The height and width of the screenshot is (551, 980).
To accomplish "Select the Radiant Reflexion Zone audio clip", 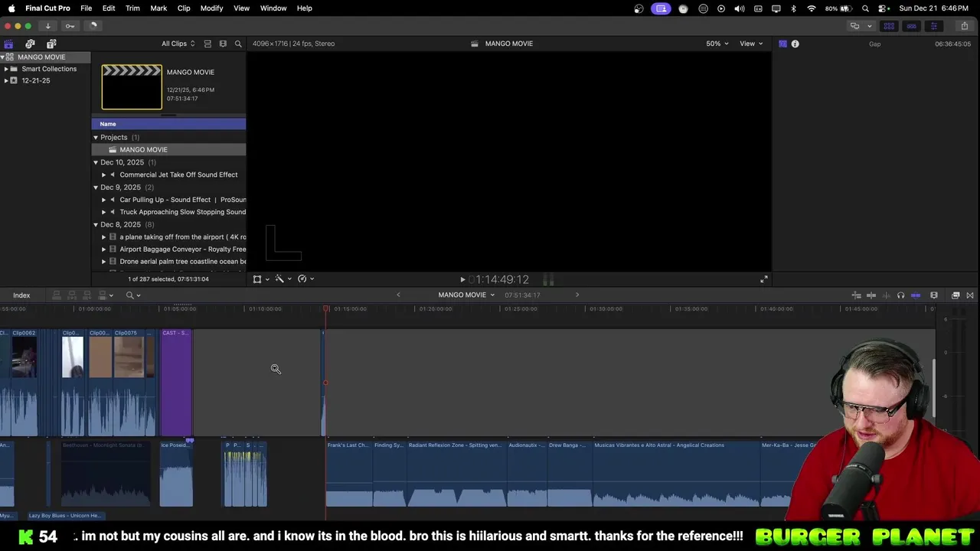I will (456, 474).
